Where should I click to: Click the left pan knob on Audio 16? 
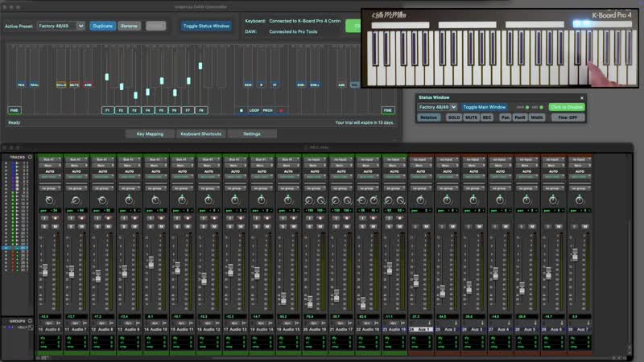309,200
